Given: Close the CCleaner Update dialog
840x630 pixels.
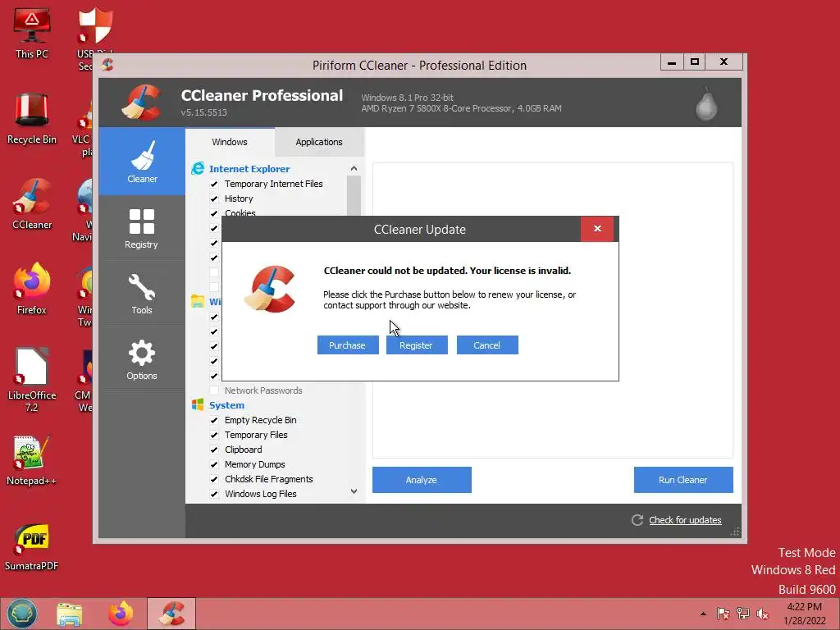Looking at the screenshot, I should [597, 229].
